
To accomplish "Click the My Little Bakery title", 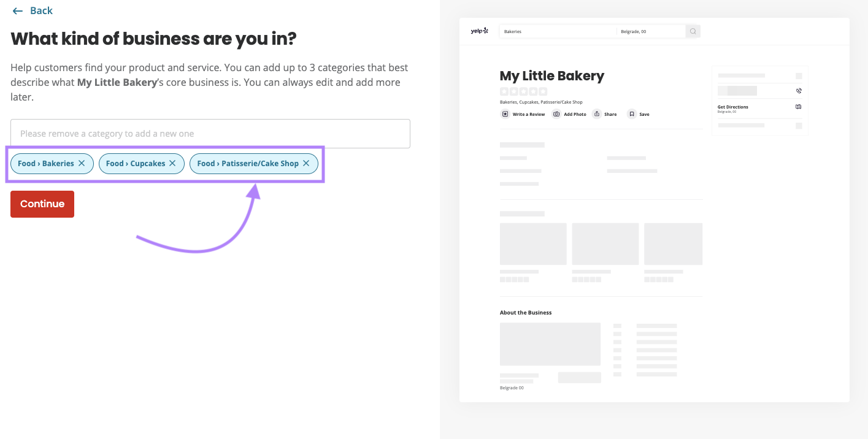I will pyautogui.click(x=551, y=75).
